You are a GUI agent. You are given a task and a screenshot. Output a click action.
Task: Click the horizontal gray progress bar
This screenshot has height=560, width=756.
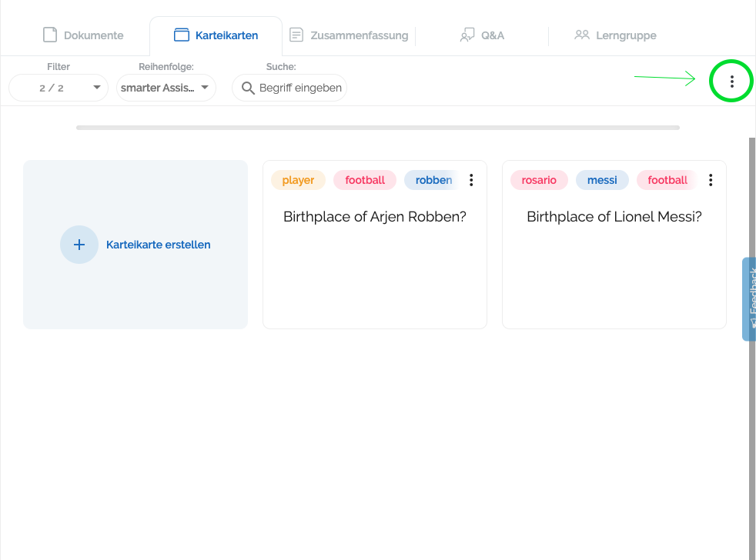[377, 127]
